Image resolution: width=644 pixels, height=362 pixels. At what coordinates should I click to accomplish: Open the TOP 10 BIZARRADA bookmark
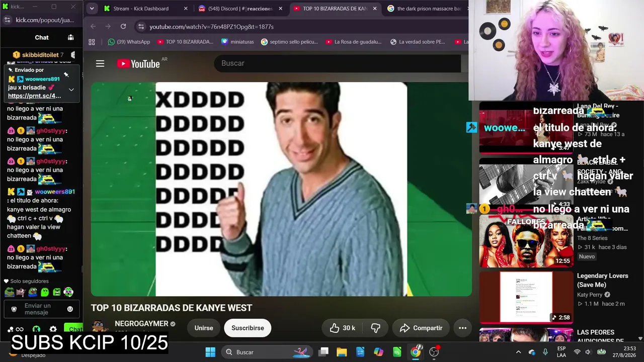coord(185,42)
